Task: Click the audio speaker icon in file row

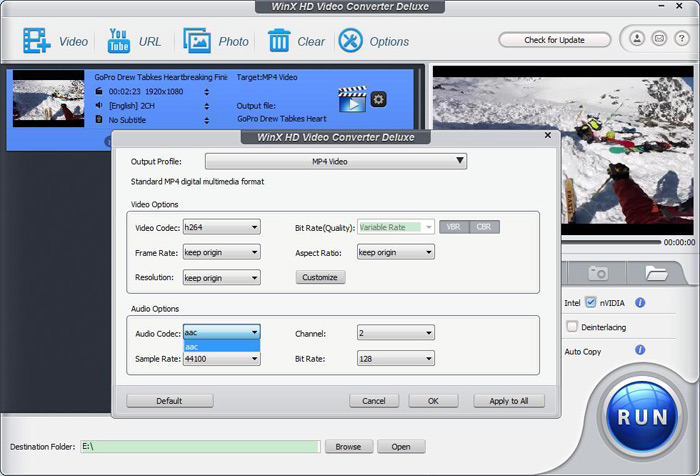Action: pyautogui.click(x=99, y=105)
